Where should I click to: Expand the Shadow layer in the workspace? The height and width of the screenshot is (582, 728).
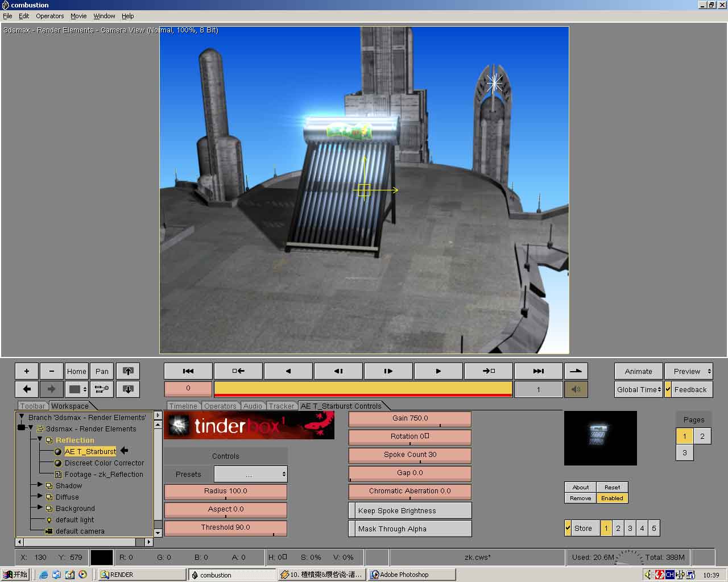(40, 485)
